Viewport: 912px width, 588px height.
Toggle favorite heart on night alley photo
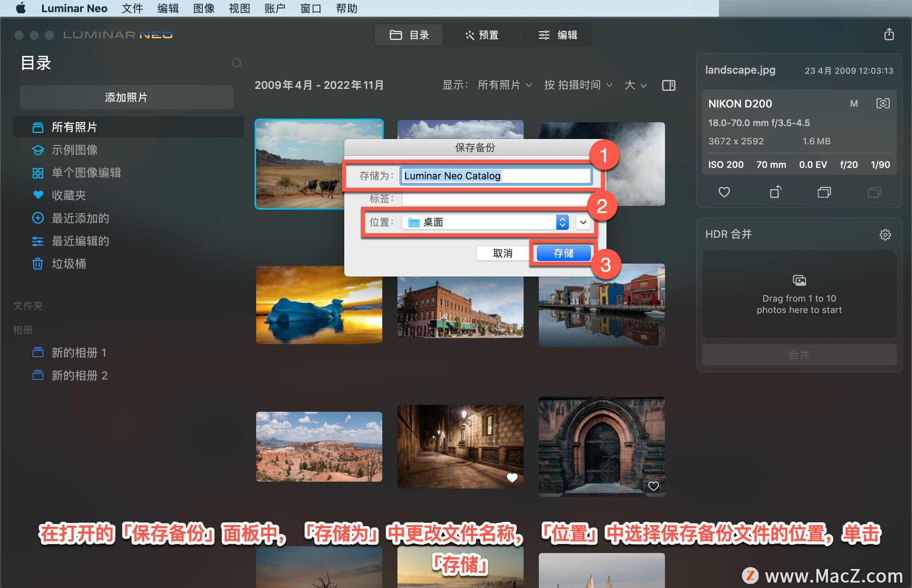(x=512, y=478)
